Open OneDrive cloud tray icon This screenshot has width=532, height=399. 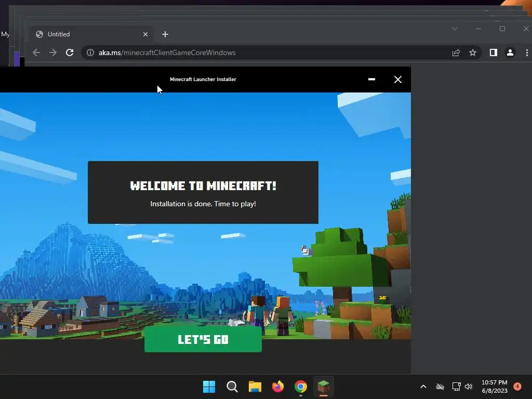coord(440,387)
